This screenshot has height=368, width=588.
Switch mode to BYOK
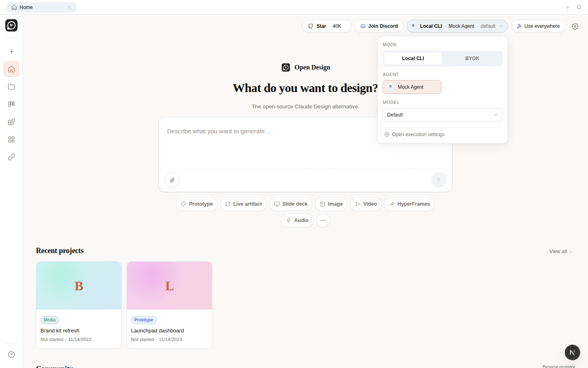[472, 58]
